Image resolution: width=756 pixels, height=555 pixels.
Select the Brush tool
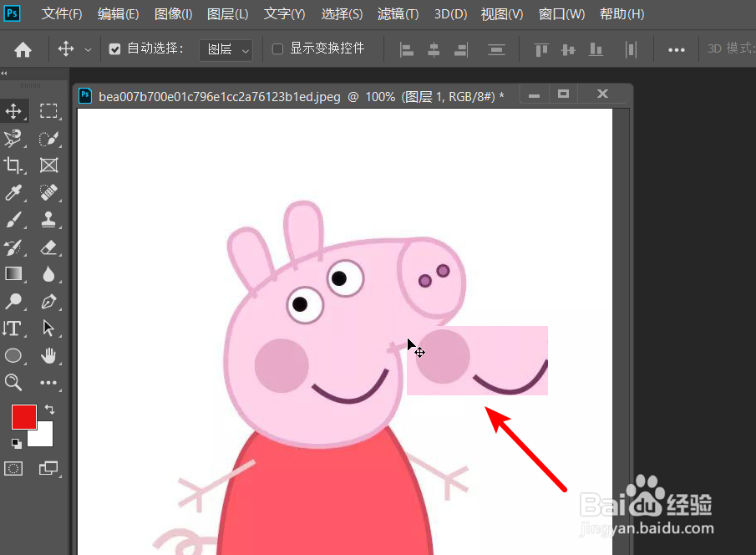click(x=13, y=220)
